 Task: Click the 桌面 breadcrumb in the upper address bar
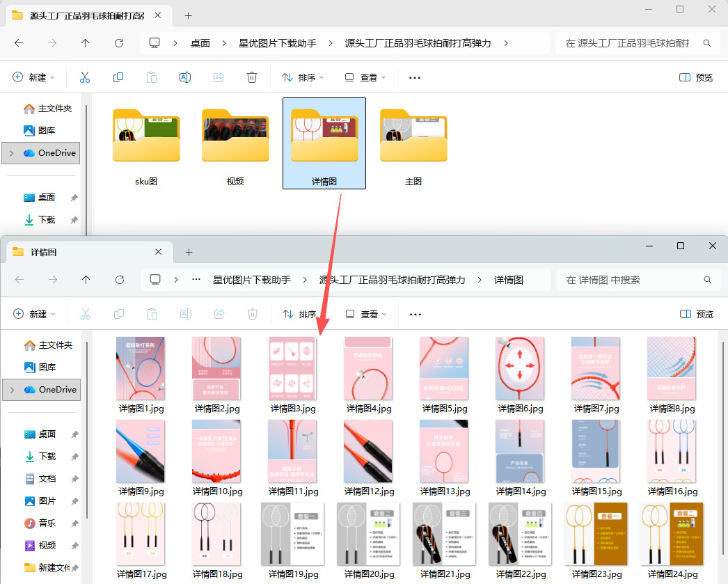tap(200, 43)
